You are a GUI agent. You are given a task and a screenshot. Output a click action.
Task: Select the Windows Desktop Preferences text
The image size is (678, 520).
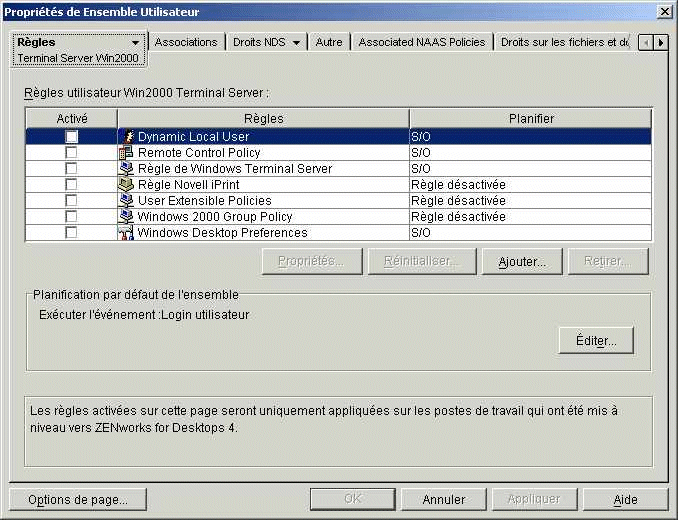222,233
